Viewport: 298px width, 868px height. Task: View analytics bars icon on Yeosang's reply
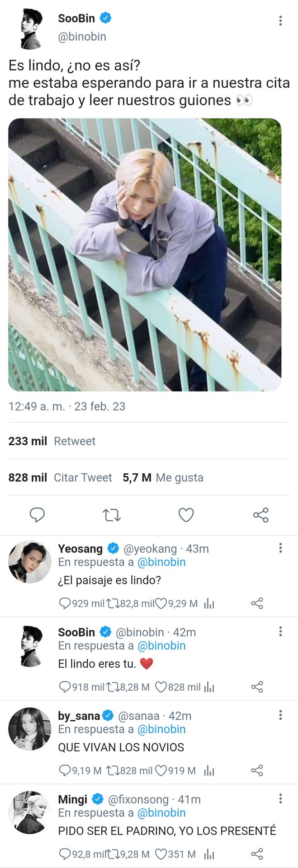[x=209, y=604]
